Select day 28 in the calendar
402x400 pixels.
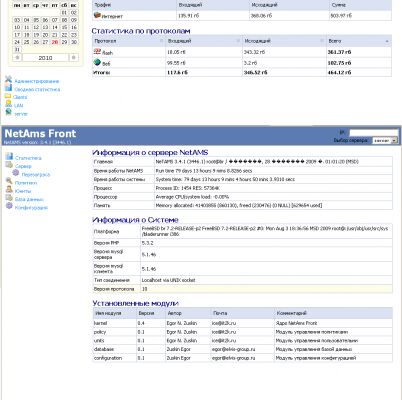[x=55, y=42]
